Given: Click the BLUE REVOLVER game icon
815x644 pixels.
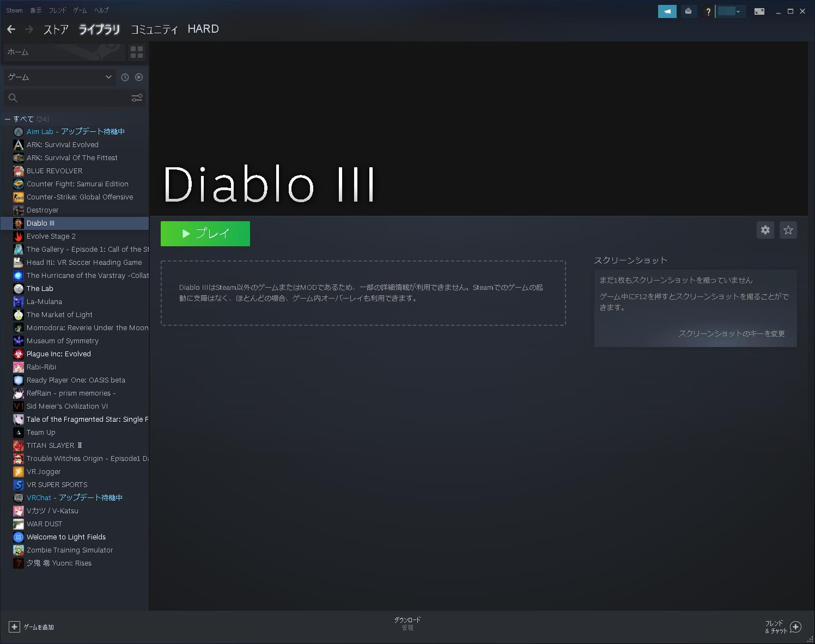Looking at the screenshot, I should [19, 171].
